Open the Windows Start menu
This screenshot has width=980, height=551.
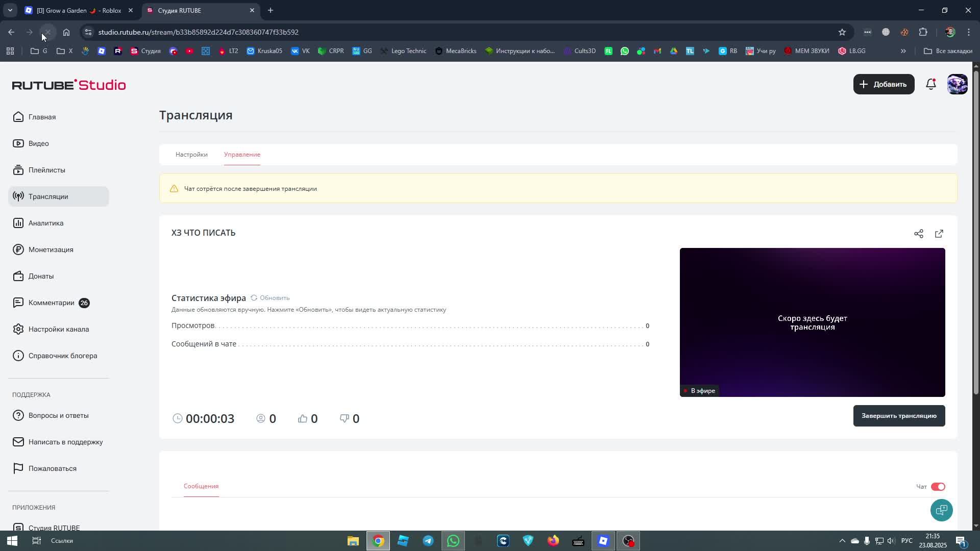coord(12,541)
